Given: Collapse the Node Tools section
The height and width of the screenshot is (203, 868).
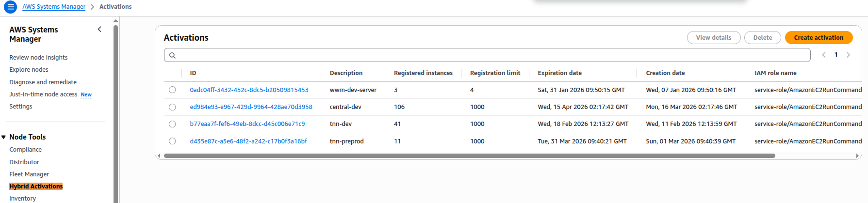Looking at the screenshot, I should tap(4, 137).
